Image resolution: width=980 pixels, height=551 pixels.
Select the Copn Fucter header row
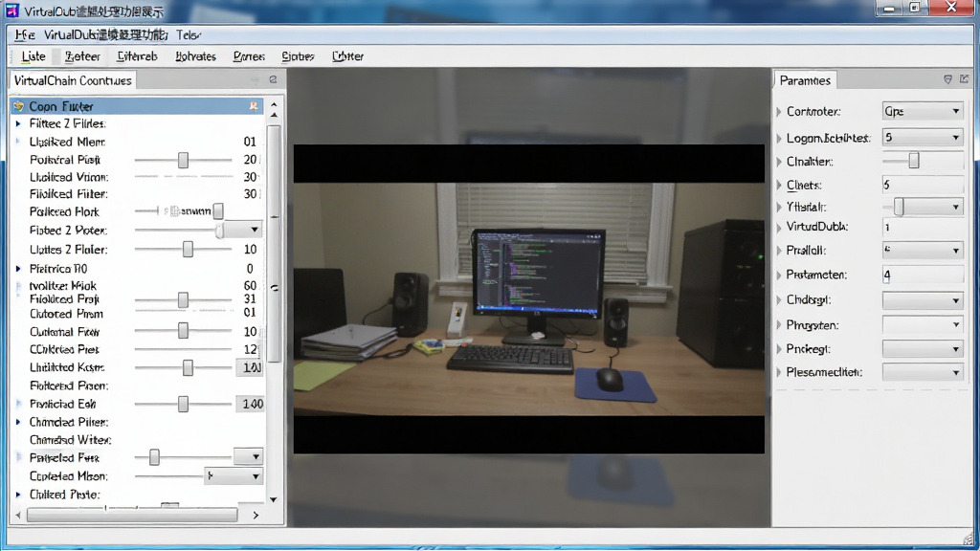138,106
